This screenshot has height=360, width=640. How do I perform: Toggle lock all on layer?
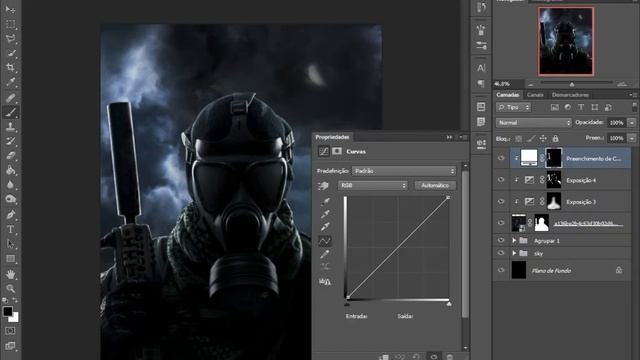[x=555, y=139]
